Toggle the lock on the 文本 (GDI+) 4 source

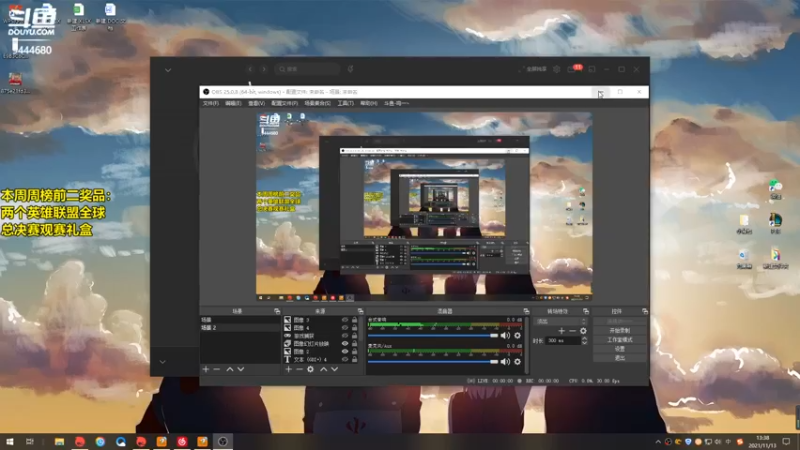(x=355, y=359)
